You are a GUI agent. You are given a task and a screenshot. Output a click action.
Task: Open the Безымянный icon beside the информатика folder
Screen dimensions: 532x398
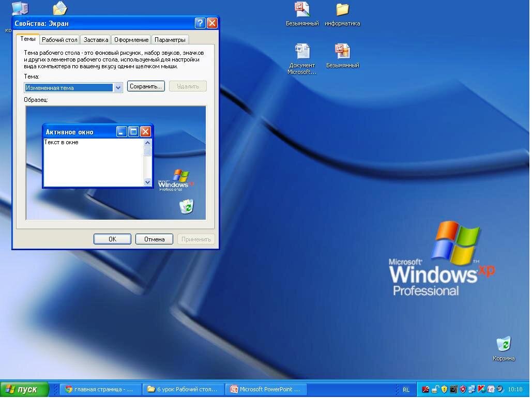tap(302, 14)
